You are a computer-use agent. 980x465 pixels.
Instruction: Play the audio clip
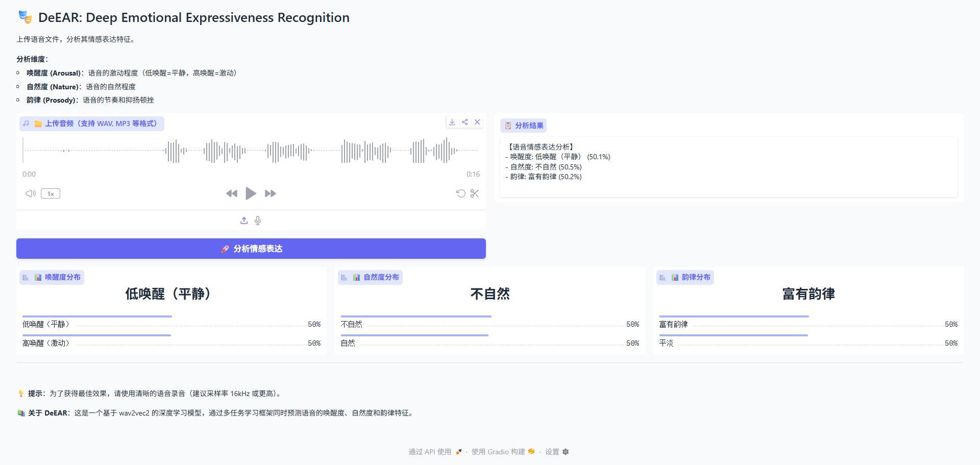pyautogui.click(x=251, y=193)
